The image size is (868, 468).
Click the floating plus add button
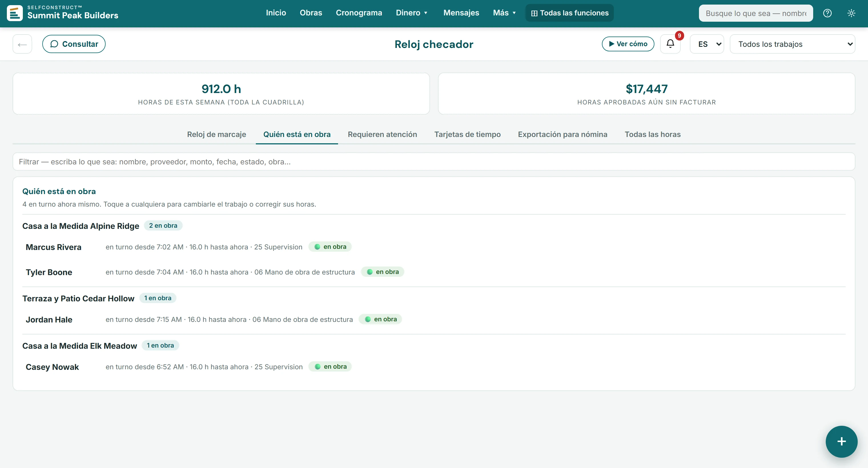841,441
